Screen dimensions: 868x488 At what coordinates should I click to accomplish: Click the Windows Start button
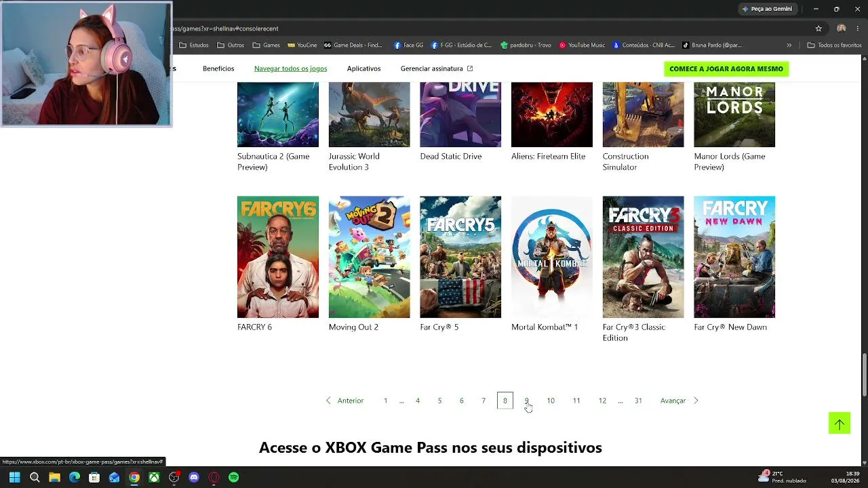(14, 477)
